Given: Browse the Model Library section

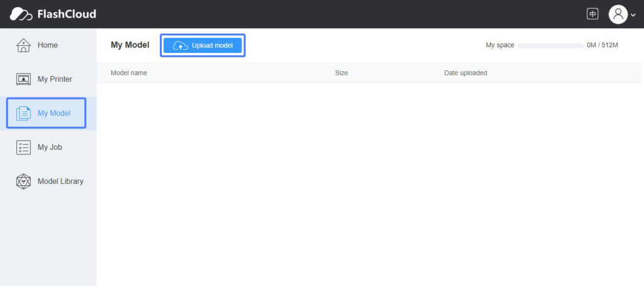Looking at the screenshot, I should point(60,181).
